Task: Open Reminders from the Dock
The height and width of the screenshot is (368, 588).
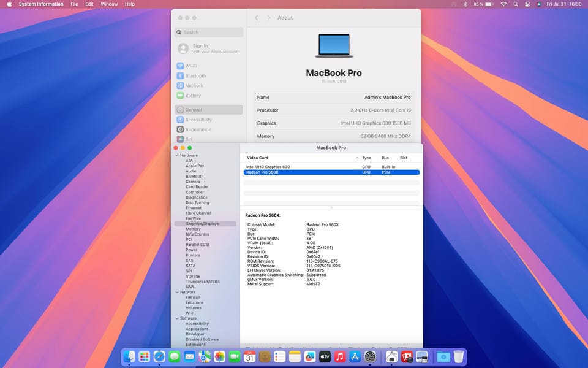Action: [x=280, y=356]
